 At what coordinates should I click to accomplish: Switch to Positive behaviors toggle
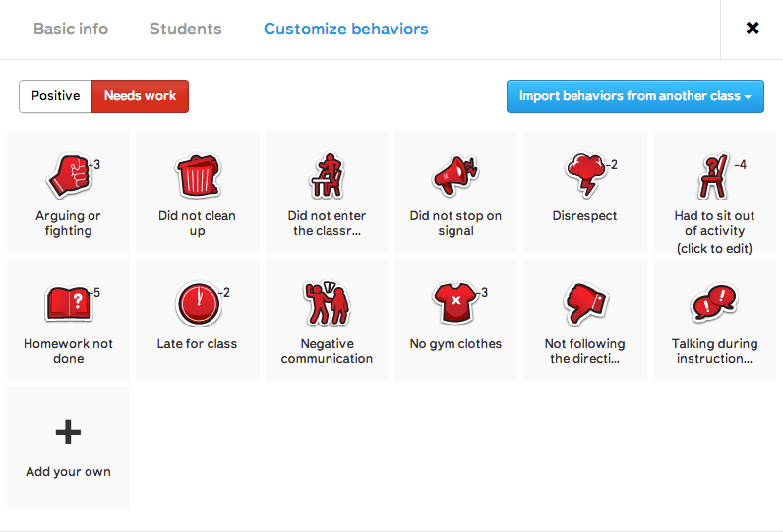coord(56,96)
